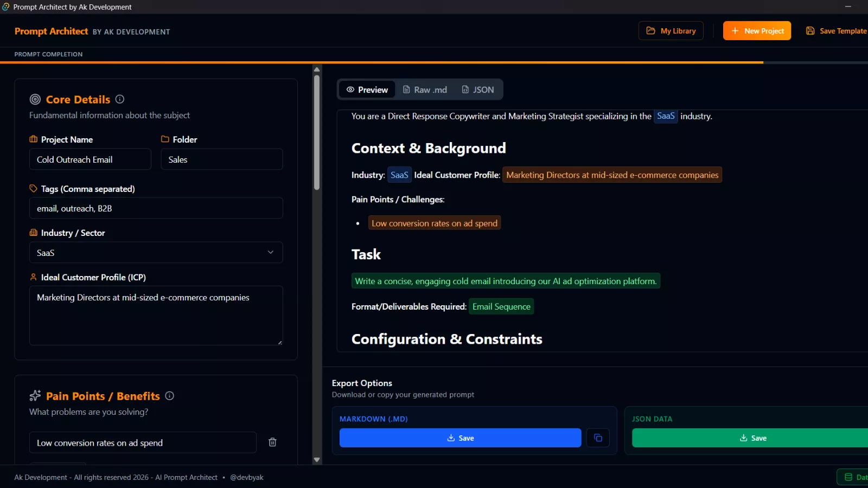This screenshot has width=868, height=488.
Task: Click the Industry / Sector building icon
Action: tap(34, 233)
